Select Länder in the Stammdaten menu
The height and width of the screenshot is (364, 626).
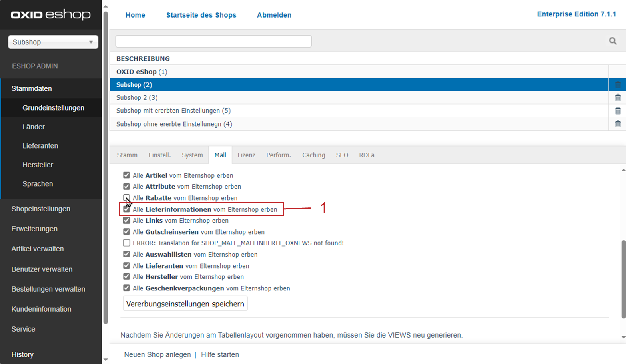[x=34, y=127]
